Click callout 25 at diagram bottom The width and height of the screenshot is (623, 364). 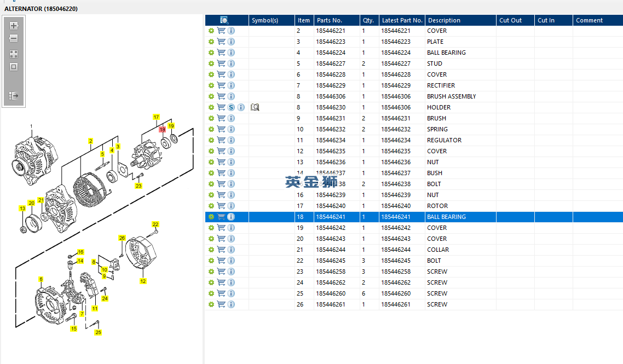98,332
